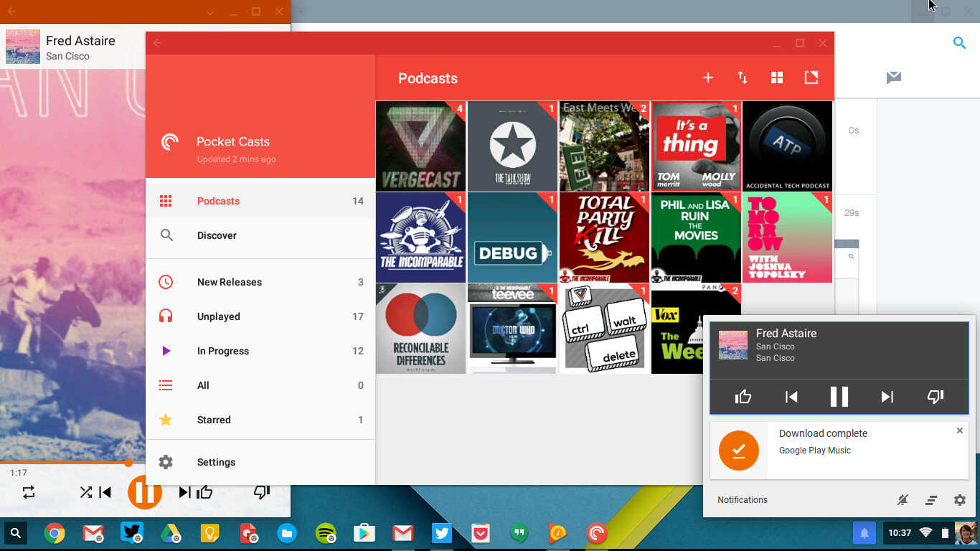This screenshot has width=980, height=551.
Task: Thumbs up the song in notification
Action: (x=743, y=397)
